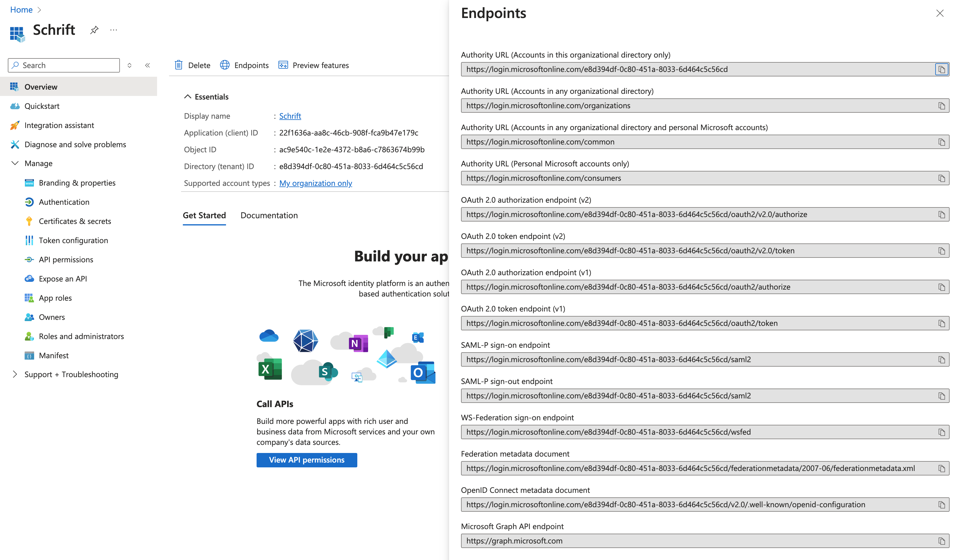Click the Delete trash icon button
Image resolution: width=958 pixels, height=560 pixels.
(179, 65)
